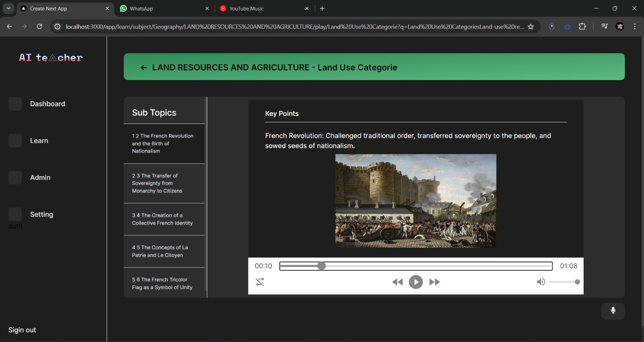This screenshot has width=644, height=342.
Task: Bookmark this page with the star icon
Action: point(531,27)
